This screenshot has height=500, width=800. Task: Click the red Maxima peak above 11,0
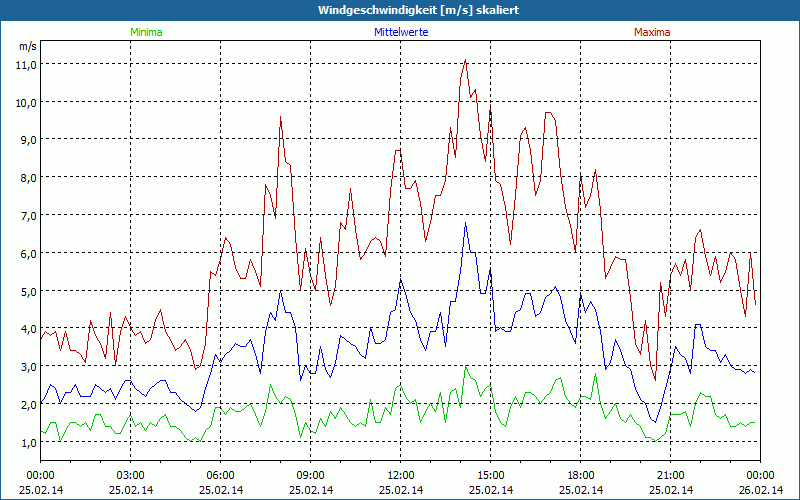click(x=465, y=60)
